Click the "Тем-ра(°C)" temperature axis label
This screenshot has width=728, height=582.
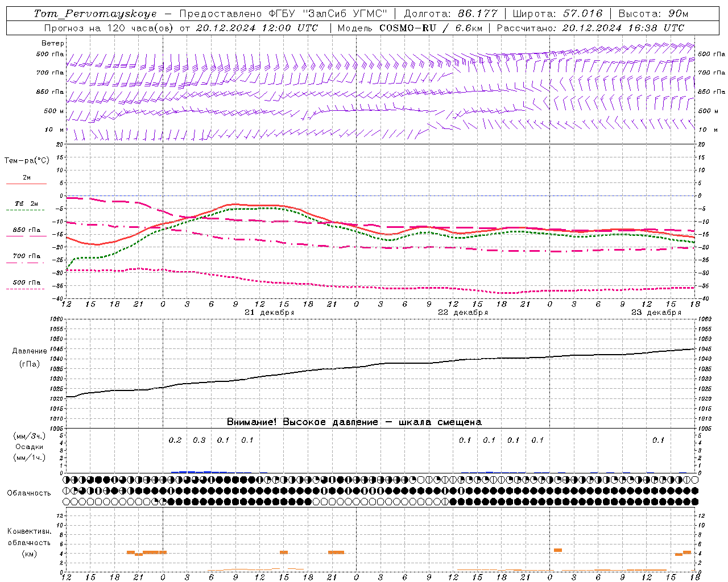tap(27, 161)
